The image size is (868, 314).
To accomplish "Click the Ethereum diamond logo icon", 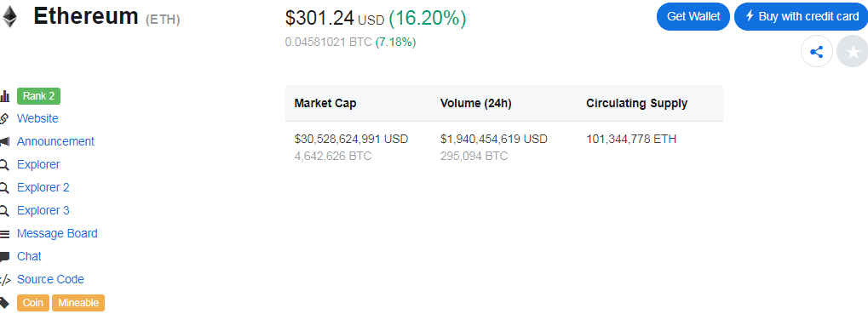I will tap(9, 16).
